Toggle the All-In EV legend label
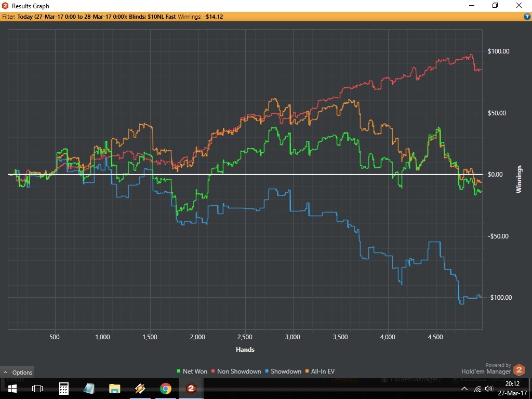 [x=323, y=371]
